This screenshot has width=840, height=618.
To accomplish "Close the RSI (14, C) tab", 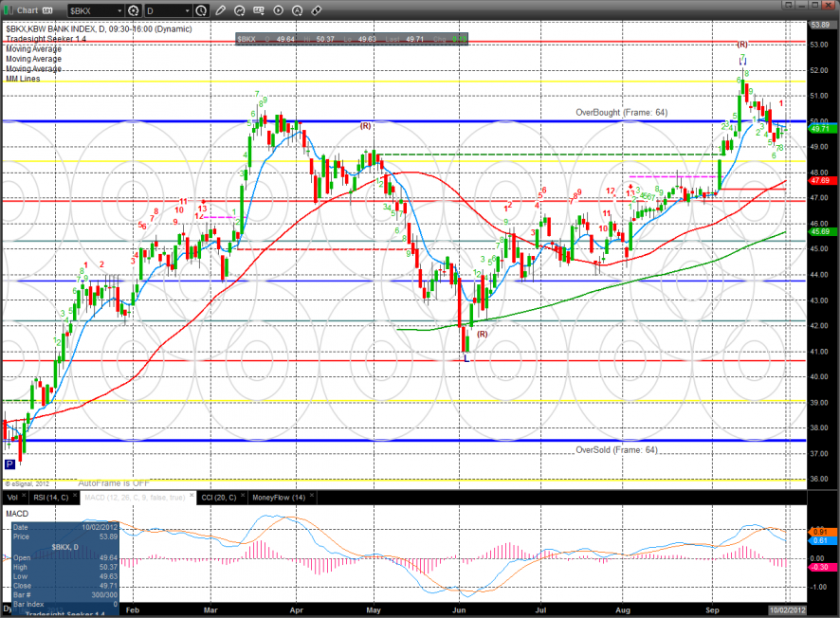I will [x=75, y=496].
